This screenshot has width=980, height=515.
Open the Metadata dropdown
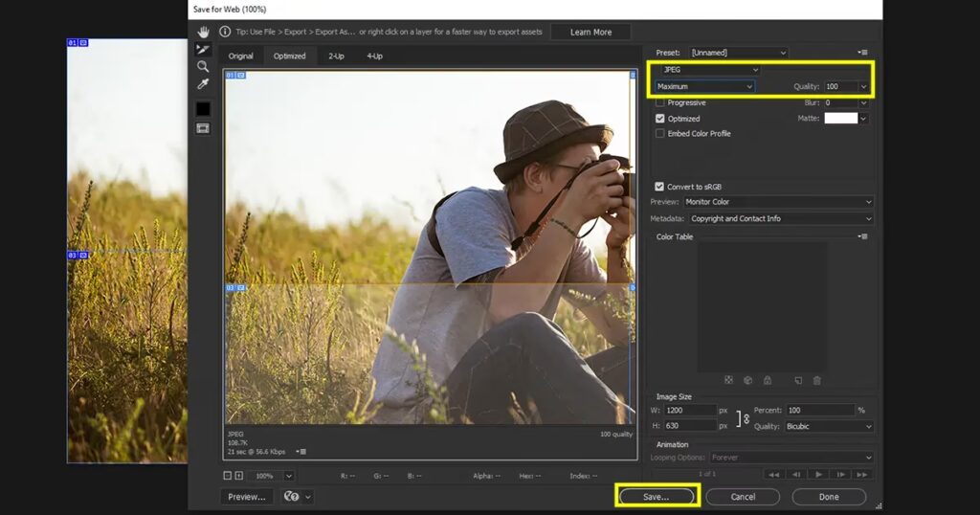click(780, 218)
